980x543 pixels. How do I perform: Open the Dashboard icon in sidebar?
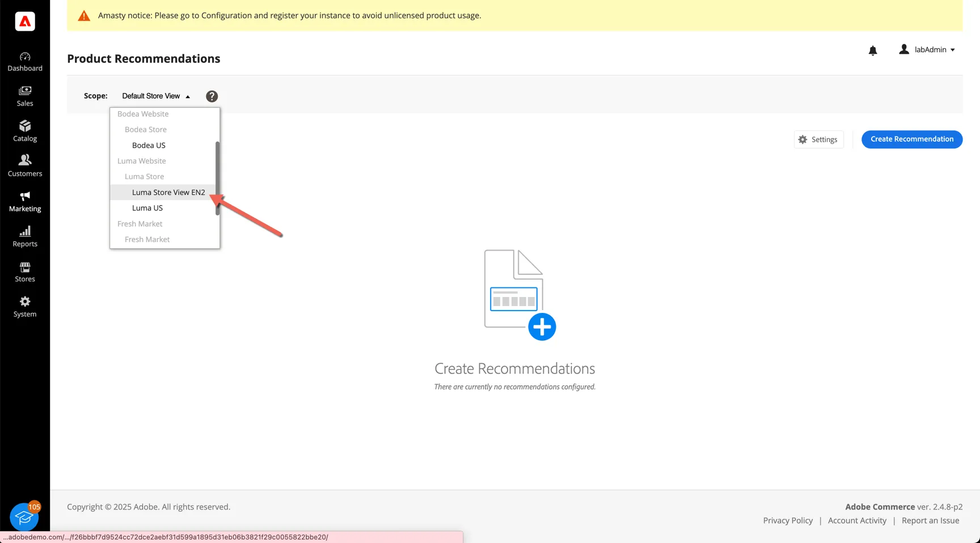point(25,57)
